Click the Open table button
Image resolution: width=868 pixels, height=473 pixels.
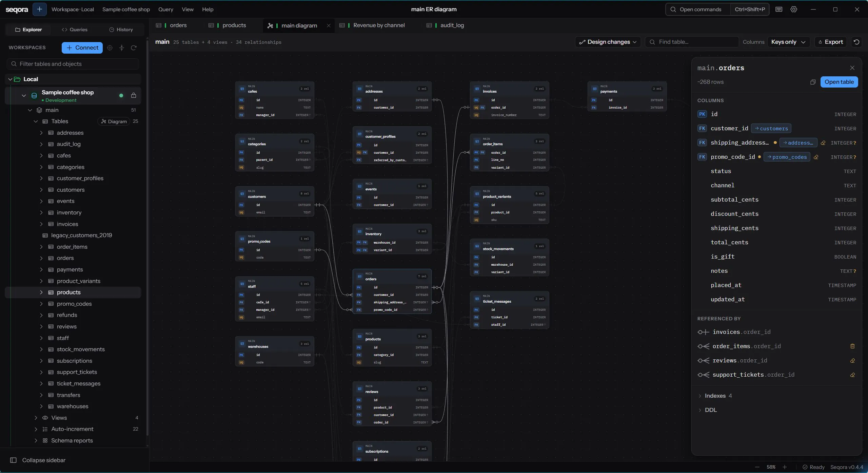[839, 82]
